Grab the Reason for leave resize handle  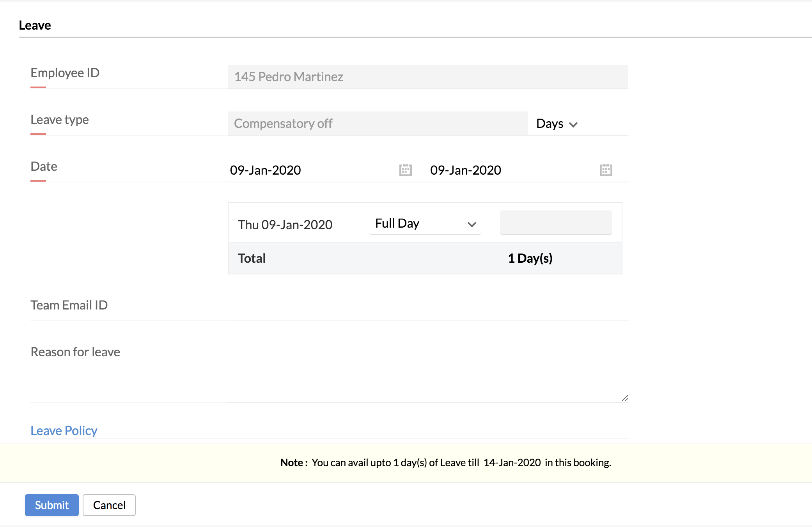point(625,398)
